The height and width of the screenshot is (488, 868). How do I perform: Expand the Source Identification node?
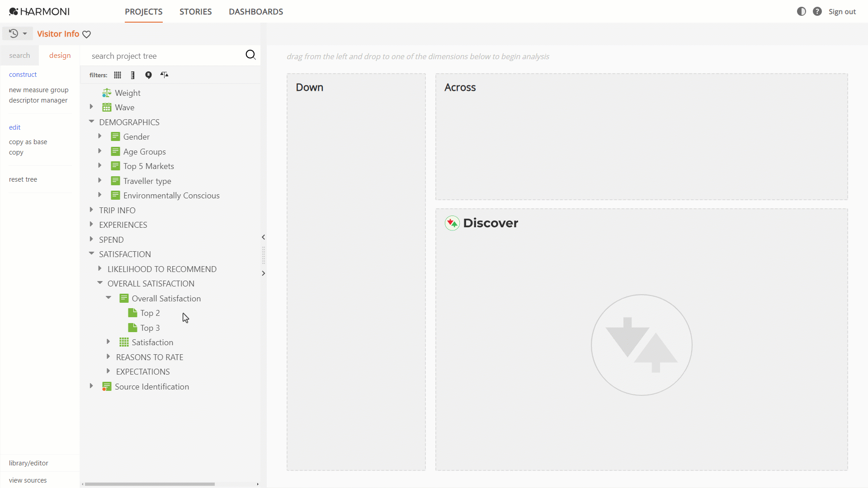91,386
